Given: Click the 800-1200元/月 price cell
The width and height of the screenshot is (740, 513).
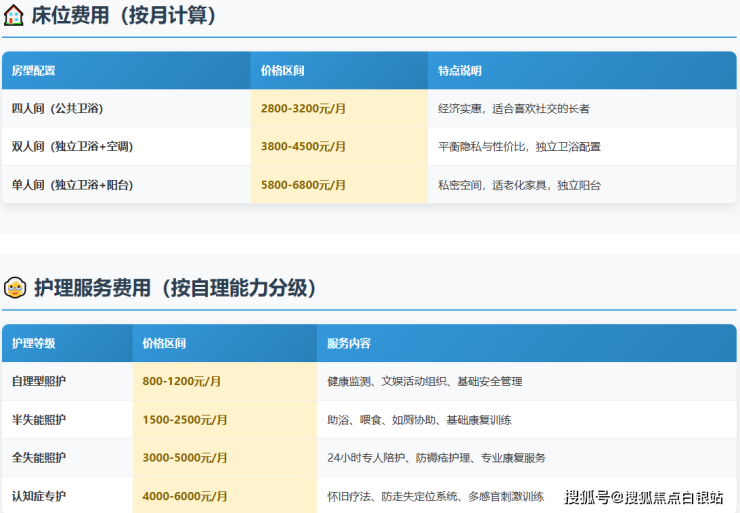Looking at the screenshot, I should [x=182, y=381].
